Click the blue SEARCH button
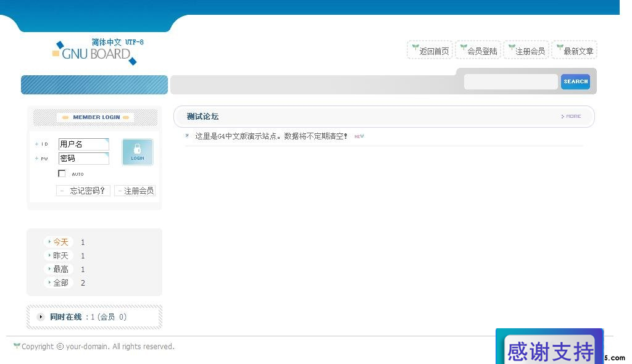The height and width of the screenshot is (364, 632). (x=575, y=81)
